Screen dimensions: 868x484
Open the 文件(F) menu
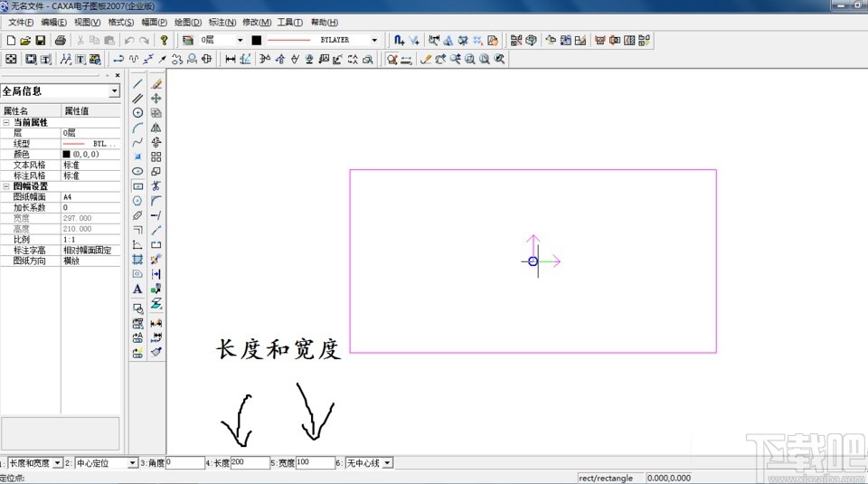(x=21, y=22)
